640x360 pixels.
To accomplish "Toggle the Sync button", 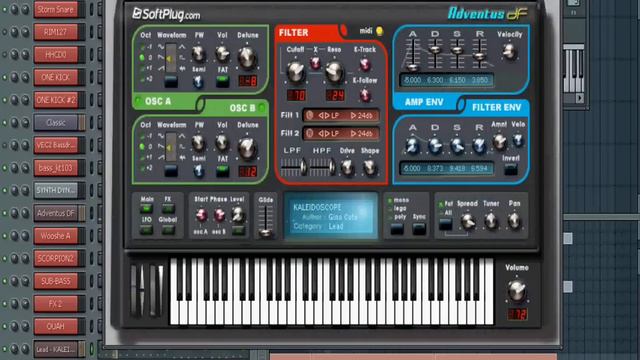I will 419,229.
